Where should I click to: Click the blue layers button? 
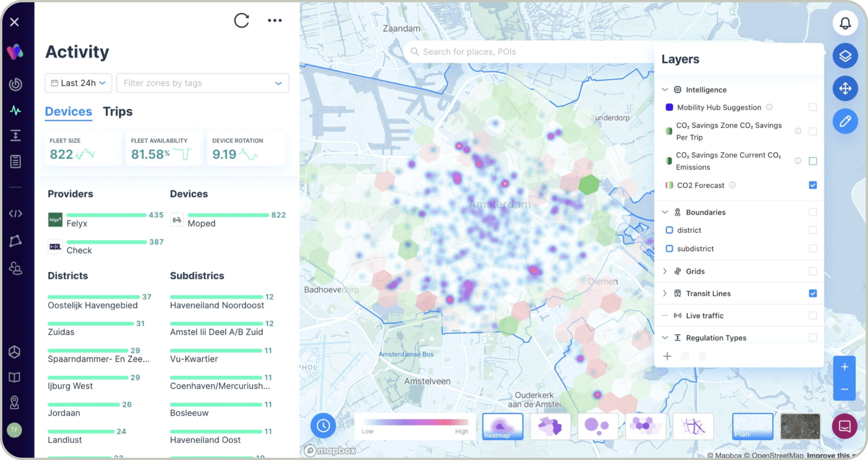click(845, 56)
